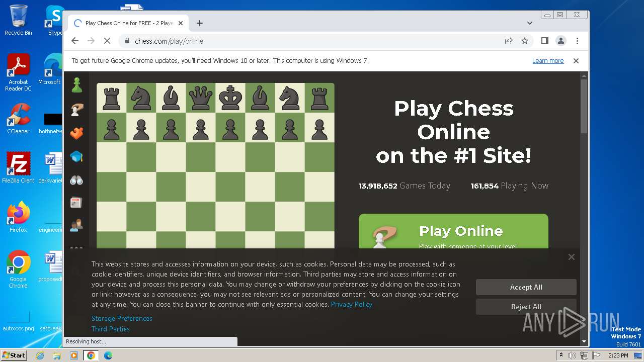Open the Puzzles icon in the sidebar

pos(76,133)
